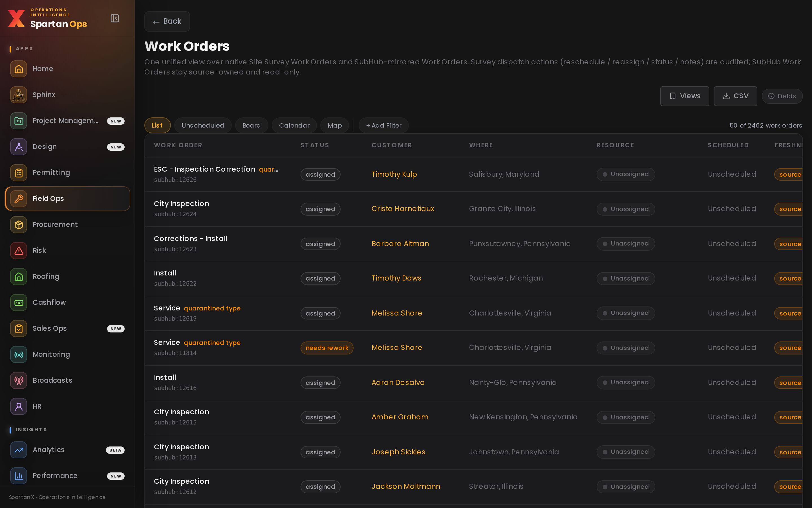812x508 pixels.
Task: Click Unassigned resource for subhub:12626
Action: point(625,174)
